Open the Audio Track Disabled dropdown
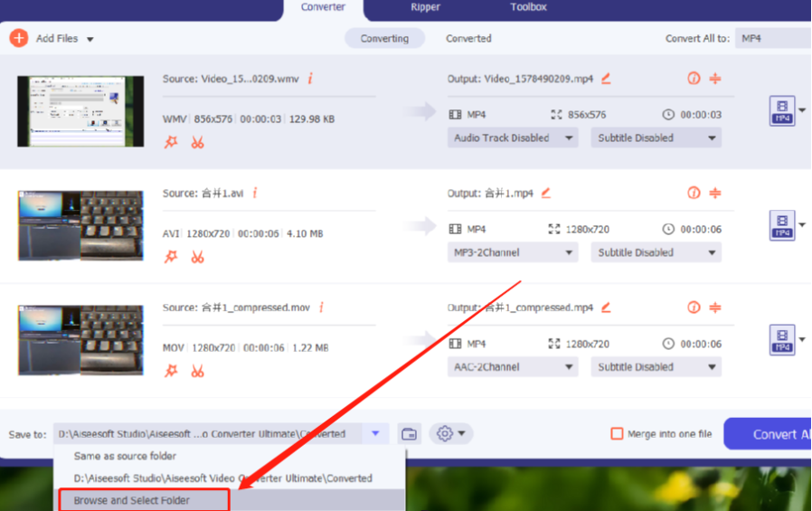812x511 pixels. pos(513,137)
